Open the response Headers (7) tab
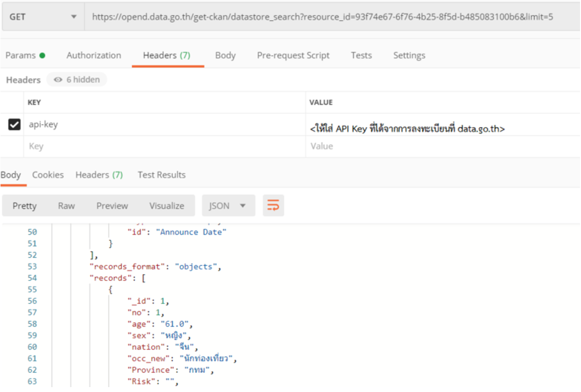Screen dimensions: 581x392 99,174
